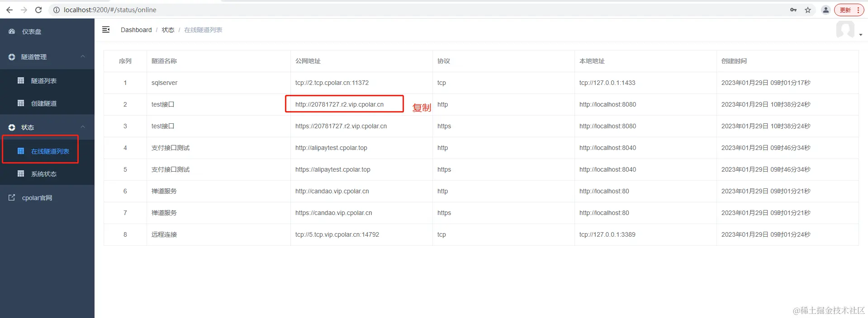868x318 pixels.
Task: Open the browser profile icon
Action: pos(826,10)
